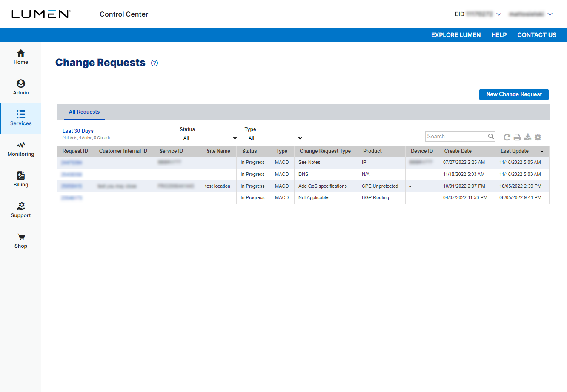Sort by Request ID column
567x392 pixels.
[75, 151]
